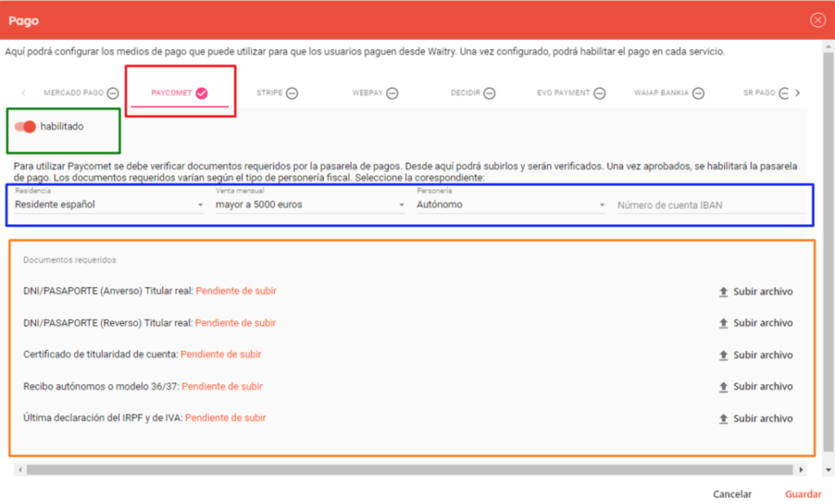
Task: Open the Venta mensual dropdown
Action: 310,205
